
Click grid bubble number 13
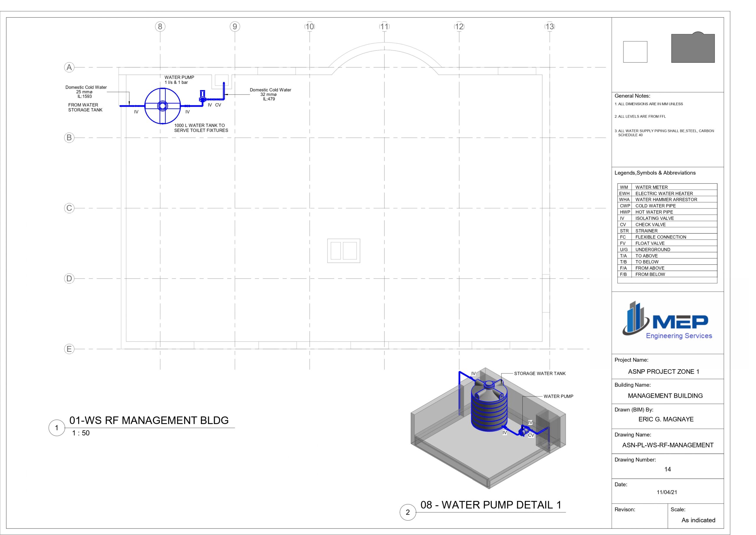[550, 27]
